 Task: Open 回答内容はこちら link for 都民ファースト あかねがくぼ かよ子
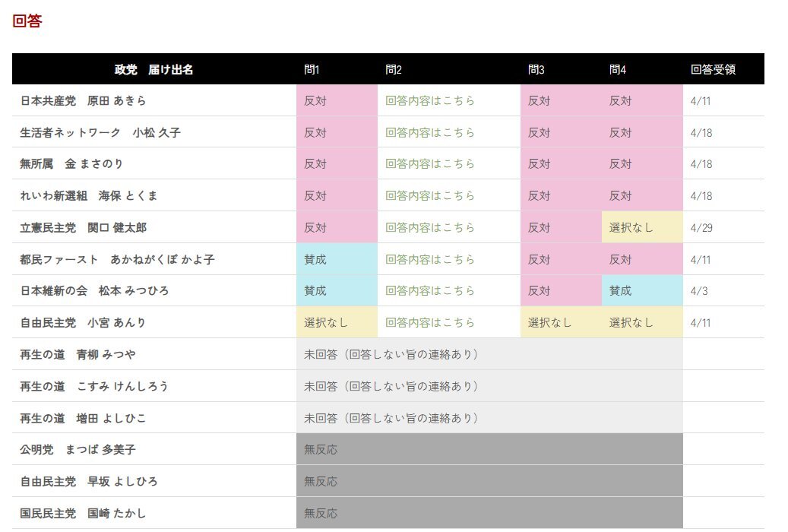point(429,259)
